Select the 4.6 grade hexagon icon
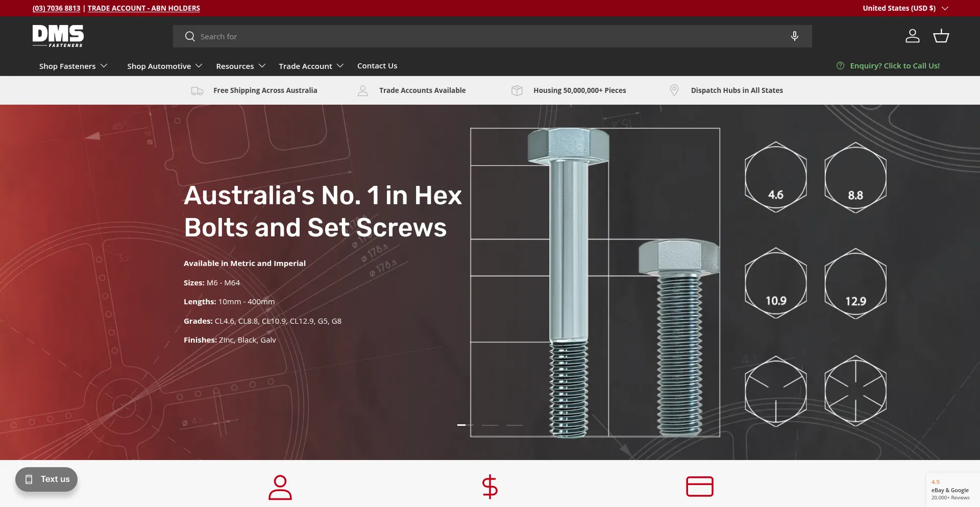 tap(776, 177)
